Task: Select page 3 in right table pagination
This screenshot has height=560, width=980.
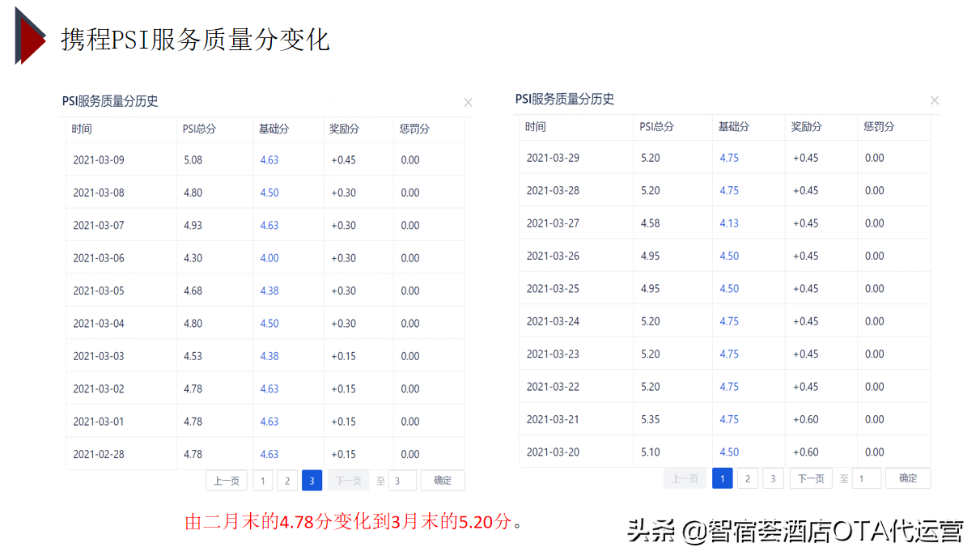Action: 773,478
